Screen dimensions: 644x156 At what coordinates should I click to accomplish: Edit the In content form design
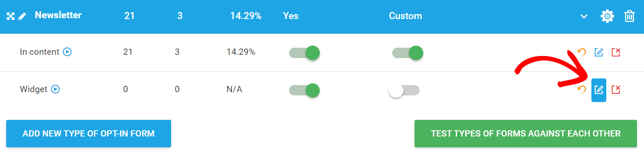pos(599,52)
